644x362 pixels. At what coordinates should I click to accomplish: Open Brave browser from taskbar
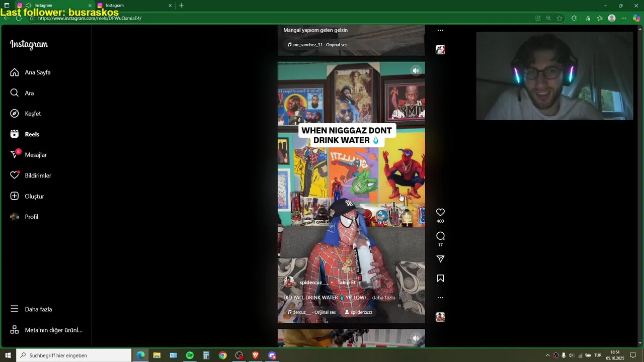tap(256, 355)
